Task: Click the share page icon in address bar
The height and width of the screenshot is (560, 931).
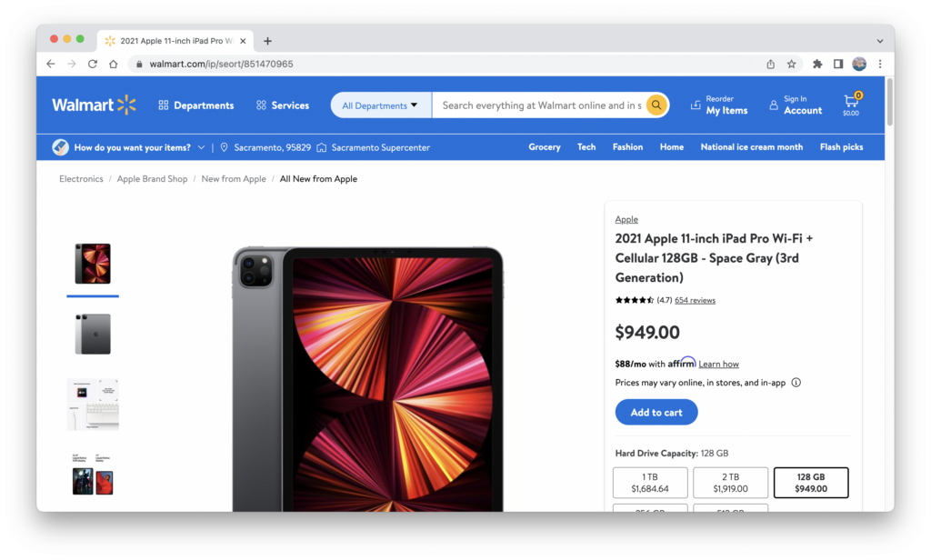Action: pyautogui.click(x=771, y=65)
